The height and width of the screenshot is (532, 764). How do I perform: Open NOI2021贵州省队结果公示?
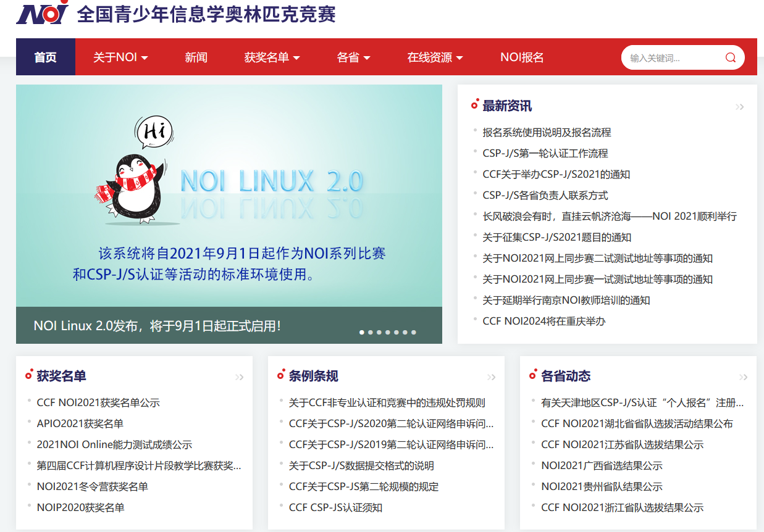coord(602,487)
